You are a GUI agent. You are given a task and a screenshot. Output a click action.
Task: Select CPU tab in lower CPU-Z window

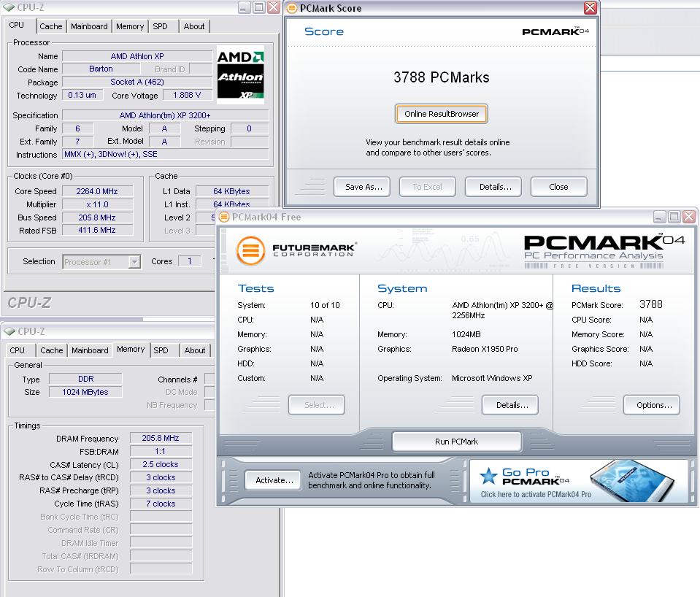click(x=18, y=350)
